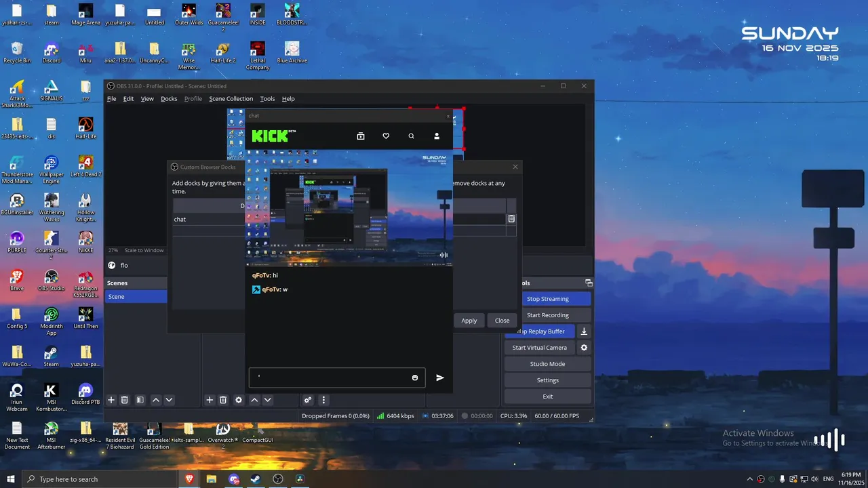Click the heart icon in Kick header
Image resolution: width=868 pixels, height=488 pixels.
pyautogui.click(x=386, y=136)
